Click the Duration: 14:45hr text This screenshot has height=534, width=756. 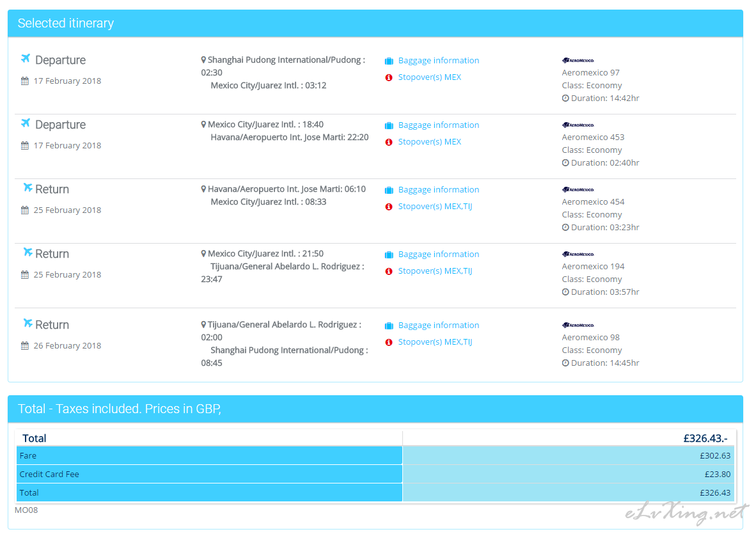click(x=605, y=363)
